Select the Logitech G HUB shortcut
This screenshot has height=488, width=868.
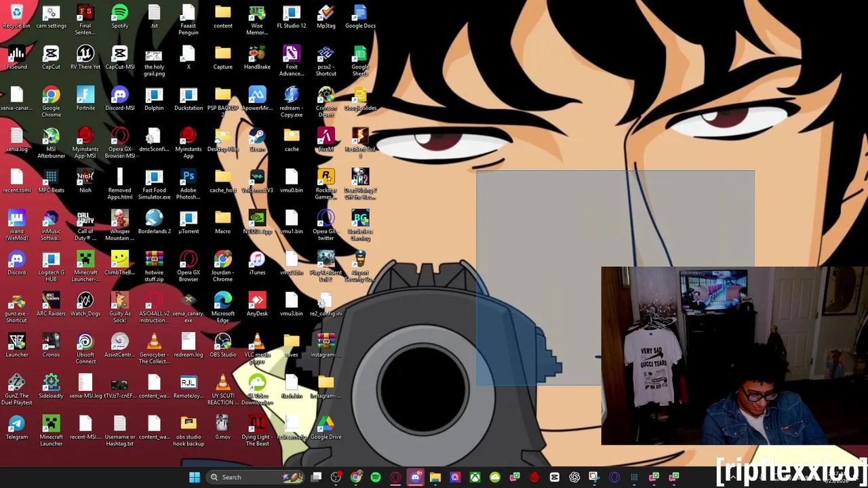(51, 267)
